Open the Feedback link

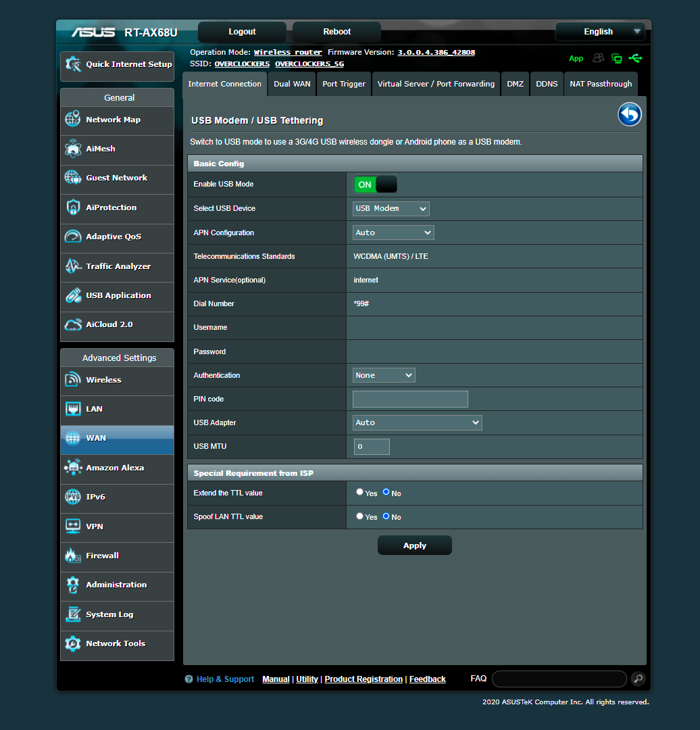pyautogui.click(x=427, y=679)
